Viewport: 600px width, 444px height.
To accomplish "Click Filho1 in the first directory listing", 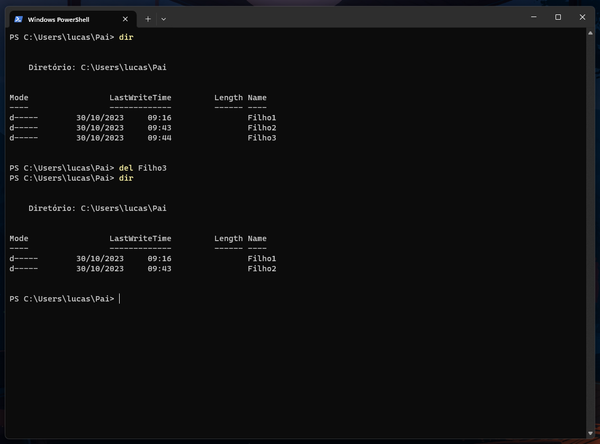I will pos(262,118).
